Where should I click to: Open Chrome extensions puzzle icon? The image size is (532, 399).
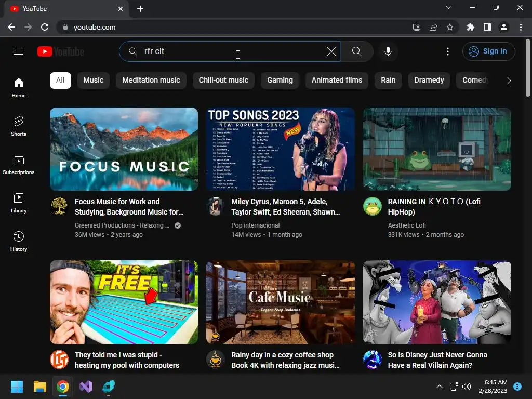[x=471, y=27]
